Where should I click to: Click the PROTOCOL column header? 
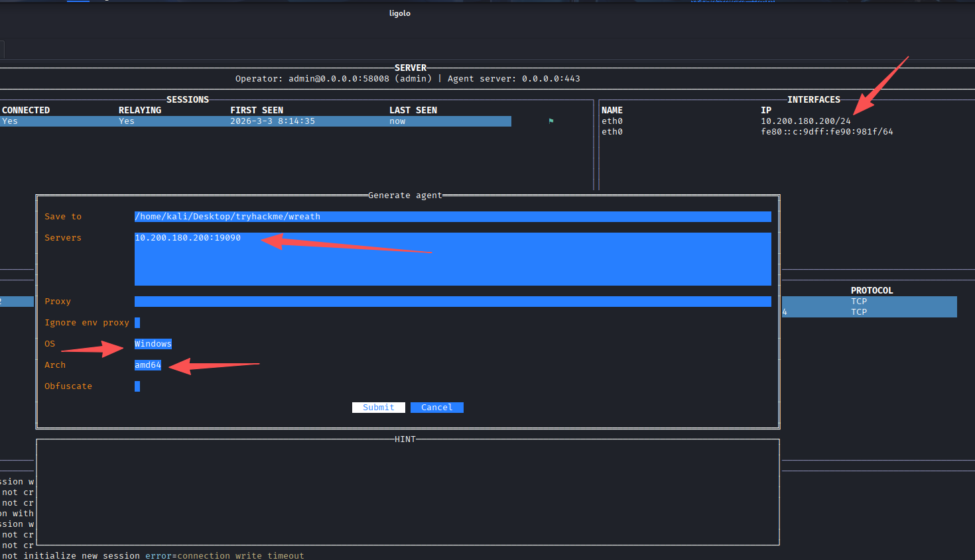(x=872, y=290)
